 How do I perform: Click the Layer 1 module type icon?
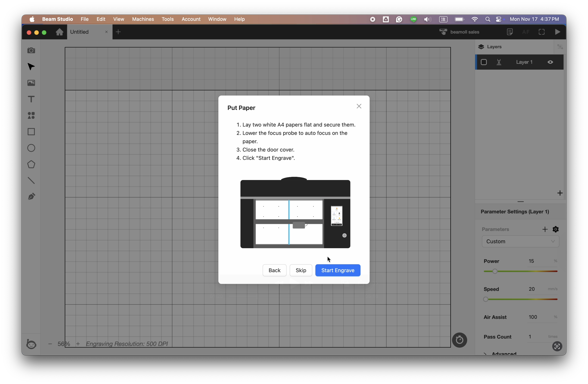coord(499,62)
